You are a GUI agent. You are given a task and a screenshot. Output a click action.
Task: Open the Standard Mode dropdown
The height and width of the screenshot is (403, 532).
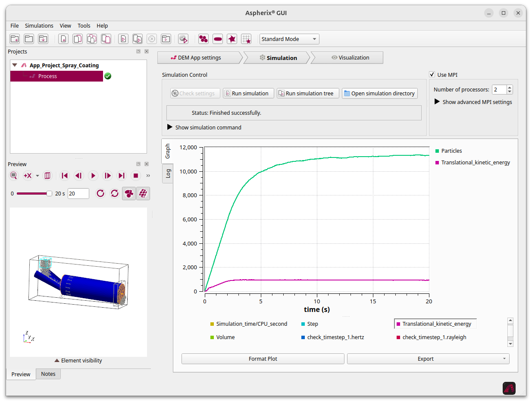(289, 39)
